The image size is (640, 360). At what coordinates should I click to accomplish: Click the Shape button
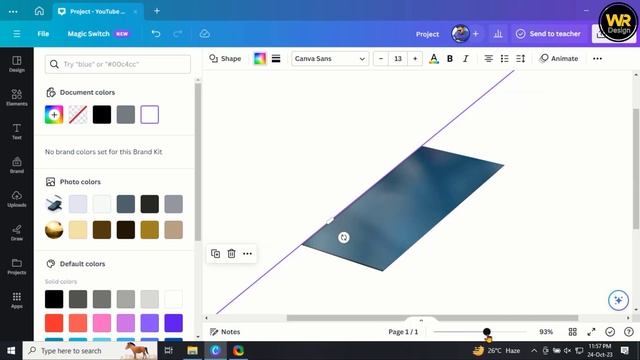tap(225, 59)
